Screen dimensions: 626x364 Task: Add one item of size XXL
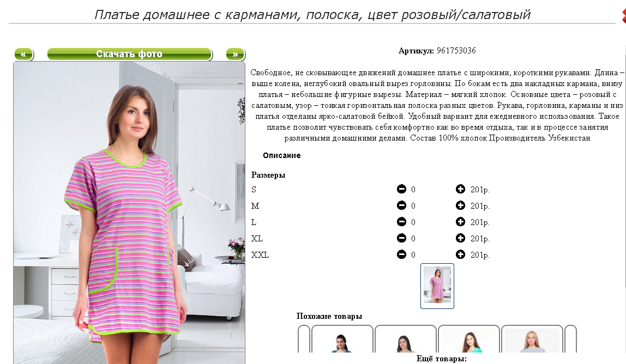click(460, 254)
